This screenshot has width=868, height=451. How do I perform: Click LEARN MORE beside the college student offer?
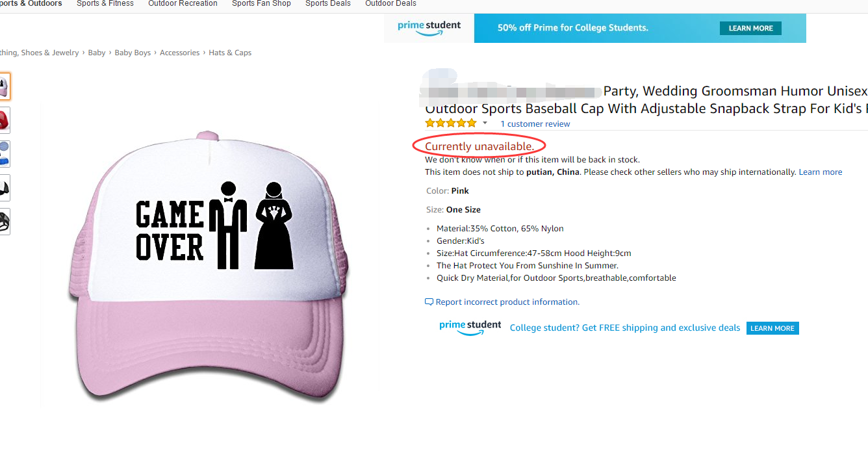(772, 328)
